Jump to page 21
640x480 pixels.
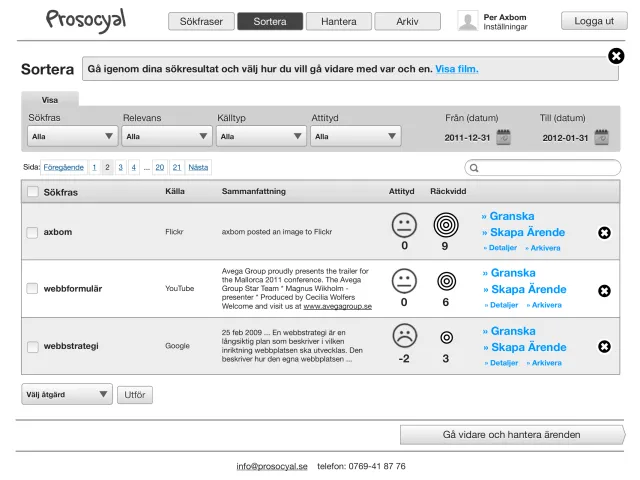pos(177,167)
